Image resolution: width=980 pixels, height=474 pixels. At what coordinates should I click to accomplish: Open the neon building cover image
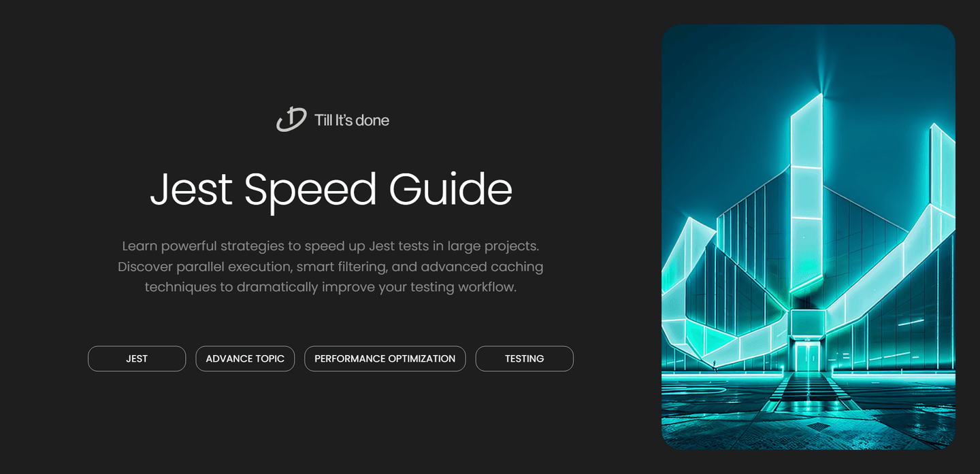(x=808, y=237)
